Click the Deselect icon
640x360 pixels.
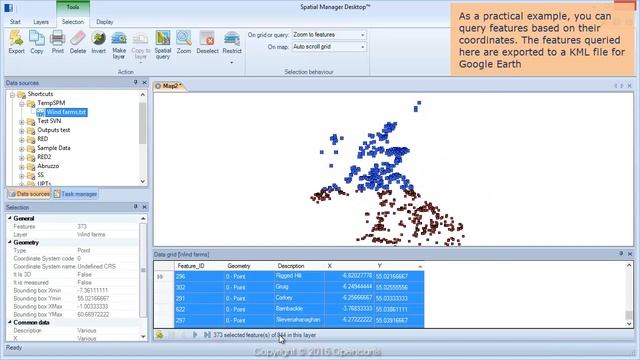207,39
